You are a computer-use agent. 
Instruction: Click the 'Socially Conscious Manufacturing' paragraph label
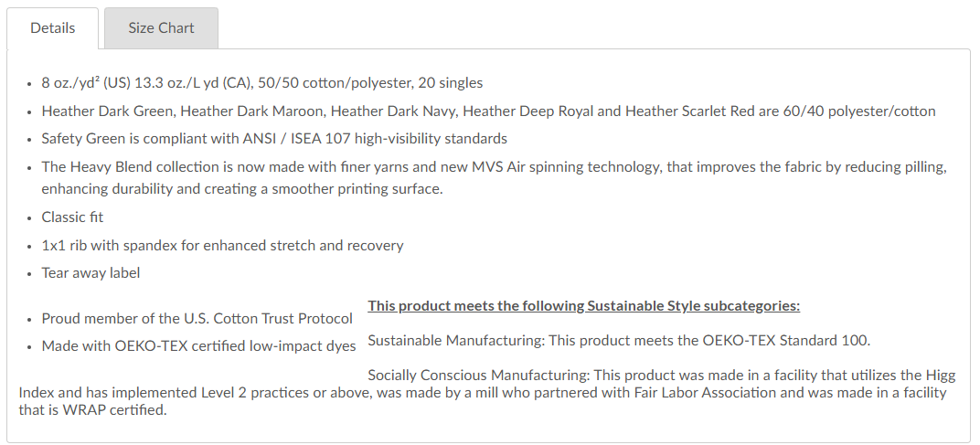click(x=477, y=376)
